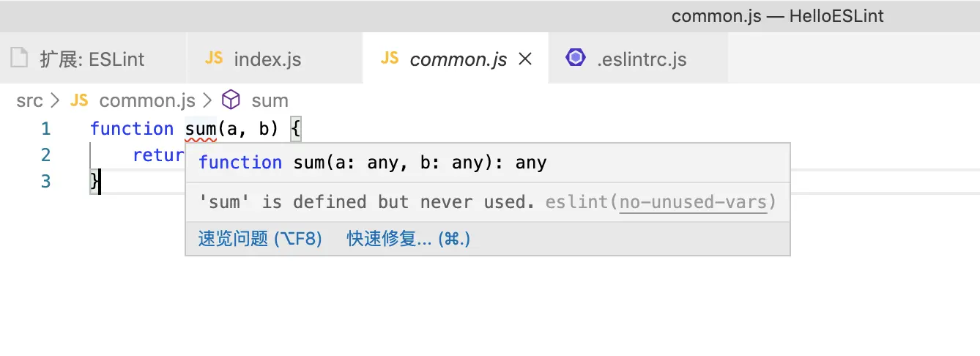
Task: Open the common.js breadcrumb dropdown
Action: click(146, 100)
